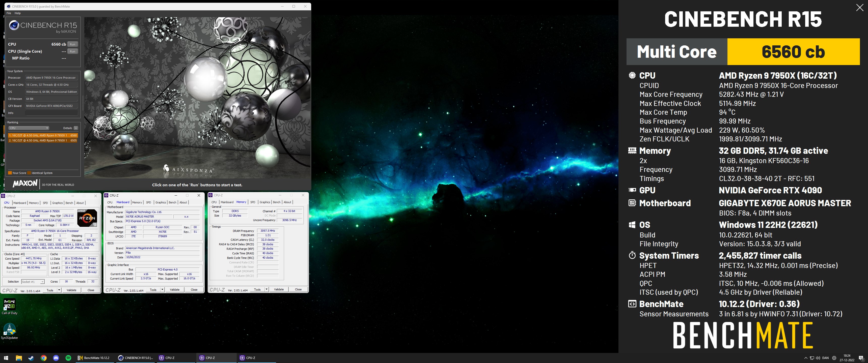This screenshot has height=363, width=868.
Task: Open the taskbar clock showing 18:24
Action: coord(847,358)
